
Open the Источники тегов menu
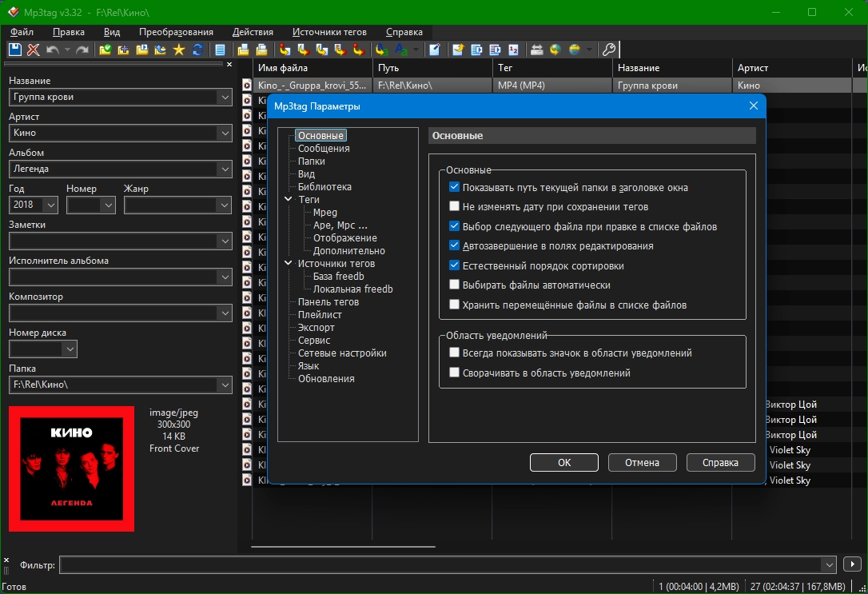click(x=329, y=32)
